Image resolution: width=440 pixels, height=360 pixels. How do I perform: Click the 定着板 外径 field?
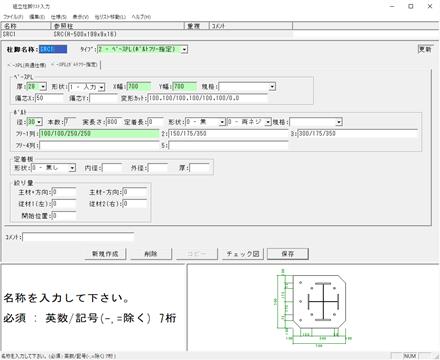[x=158, y=168]
